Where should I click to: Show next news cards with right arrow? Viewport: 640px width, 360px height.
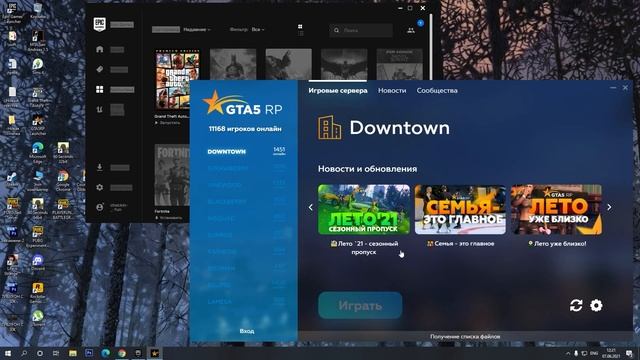[609, 207]
